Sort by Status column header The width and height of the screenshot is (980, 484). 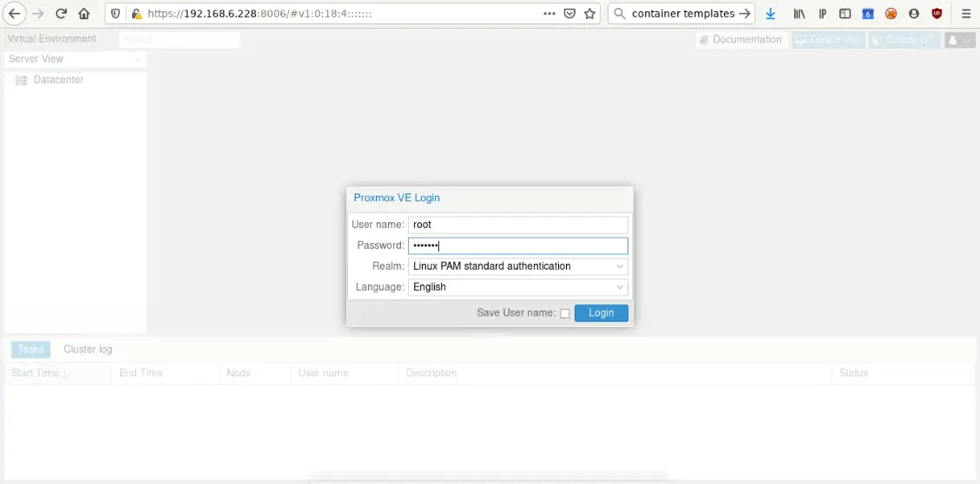click(x=903, y=373)
